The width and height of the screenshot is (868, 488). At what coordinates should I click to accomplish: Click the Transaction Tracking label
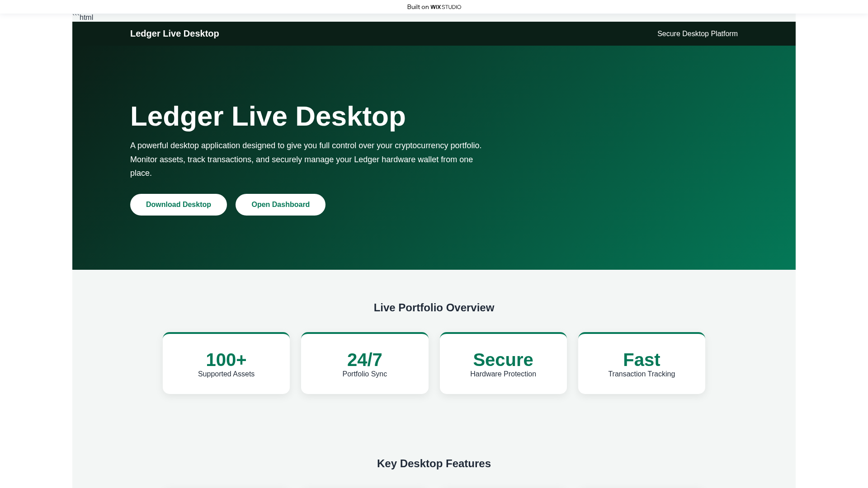[x=642, y=374]
